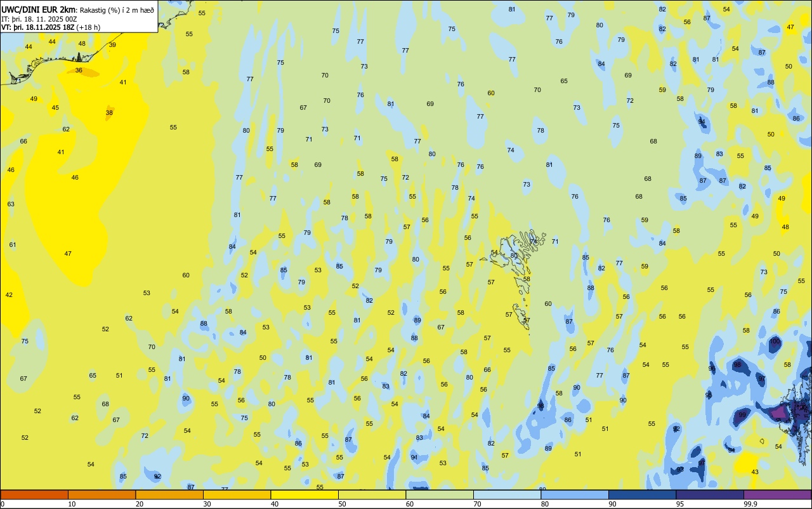The width and height of the screenshot is (812, 509).
Task: Pick the 60–70 light green legend segment
Action: 440,494
